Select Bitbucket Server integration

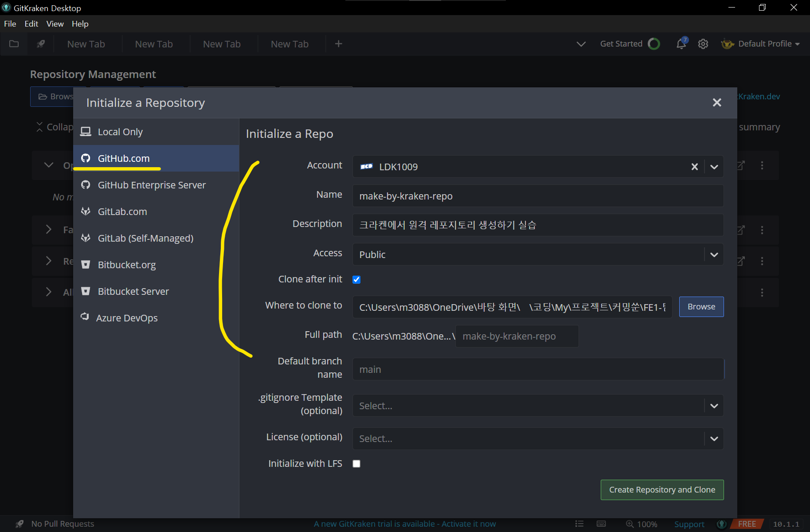[156, 291]
